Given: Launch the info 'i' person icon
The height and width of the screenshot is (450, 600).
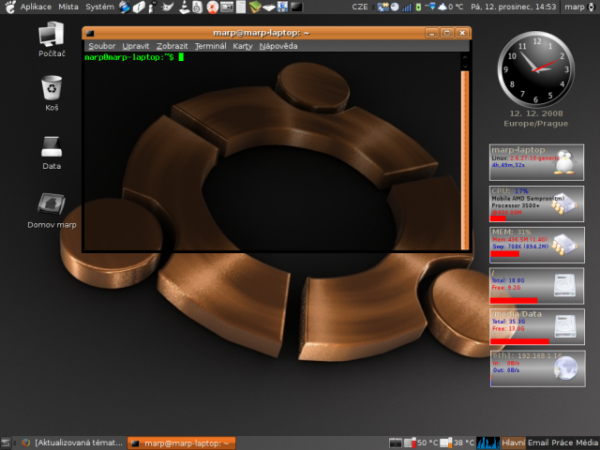Looking at the screenshot, I should coord(153,7).
